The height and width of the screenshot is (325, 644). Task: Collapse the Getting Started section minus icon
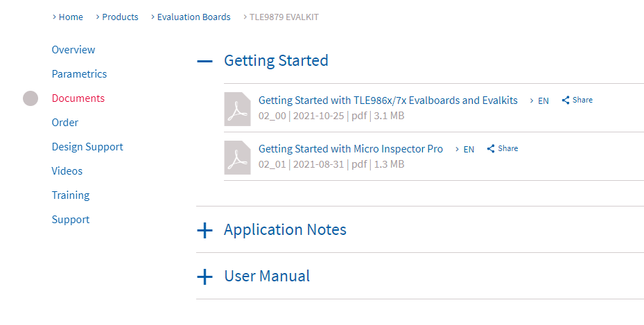[x=204, y=61]
